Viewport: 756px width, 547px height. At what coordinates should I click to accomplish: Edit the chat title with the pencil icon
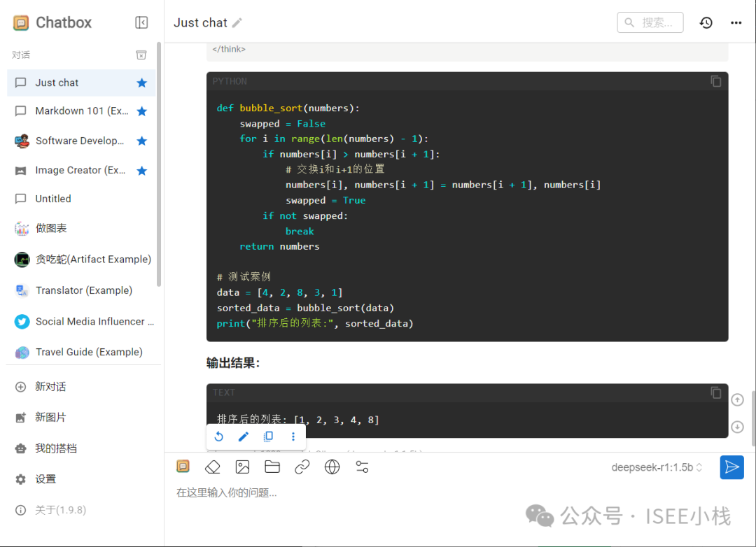coord(237,22)
